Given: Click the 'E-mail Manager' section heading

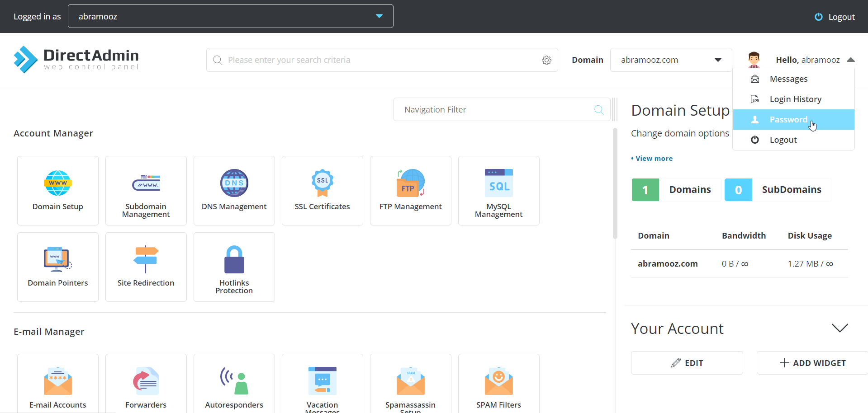Looking at the screenshot, I should (x=49, y=332).
